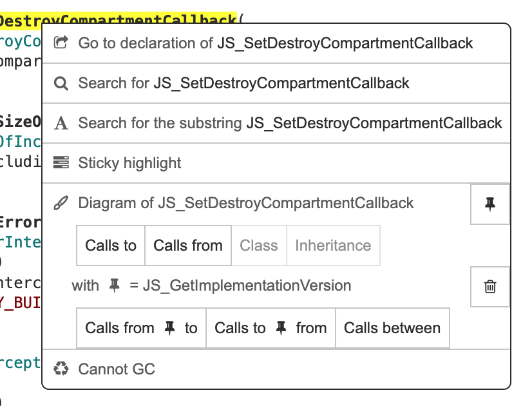Click the go-to-declaration arrow icon
This screenshot has height=406, width=532.
point(61,43)
